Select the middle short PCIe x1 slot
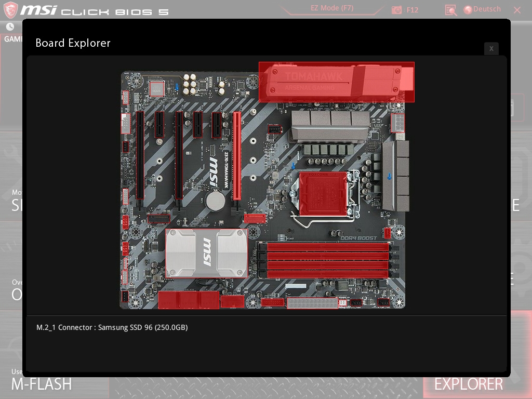The width and height of the screenshot is (532, 399). 197,125
